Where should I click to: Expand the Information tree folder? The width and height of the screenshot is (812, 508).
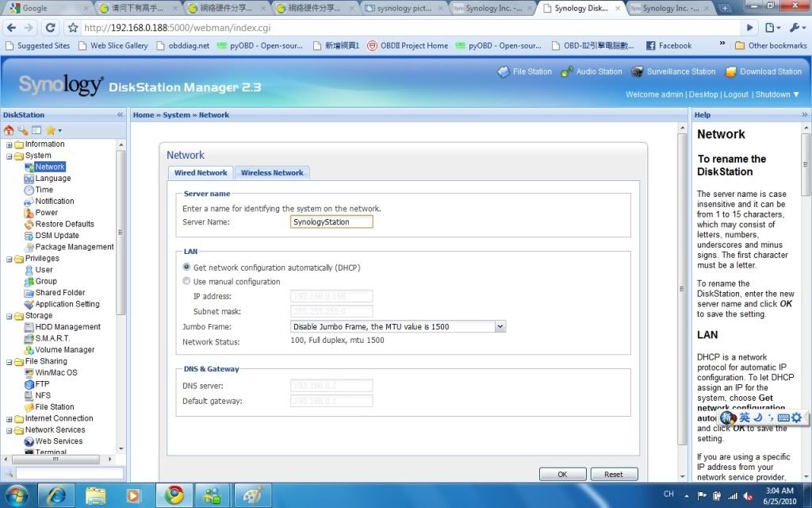point(10,144)
